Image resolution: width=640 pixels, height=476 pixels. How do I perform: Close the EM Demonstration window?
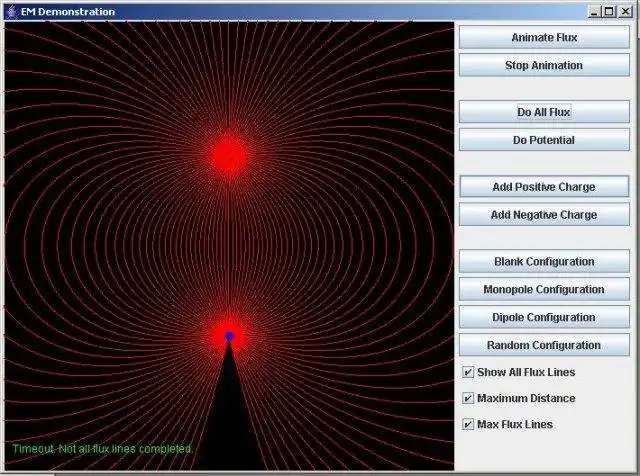(625, 11)
